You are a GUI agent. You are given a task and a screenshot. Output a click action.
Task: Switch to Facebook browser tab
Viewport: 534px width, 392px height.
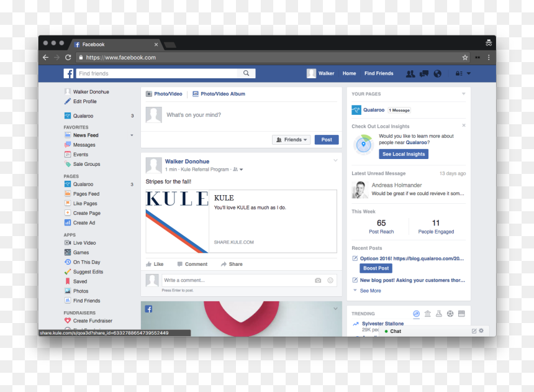115,44
